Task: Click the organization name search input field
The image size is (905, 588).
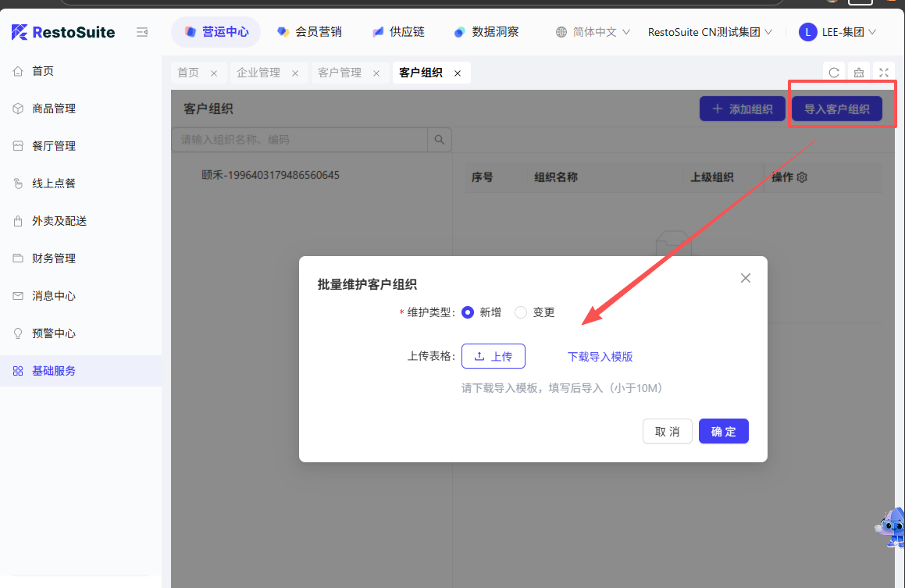Action: (299, 140)
